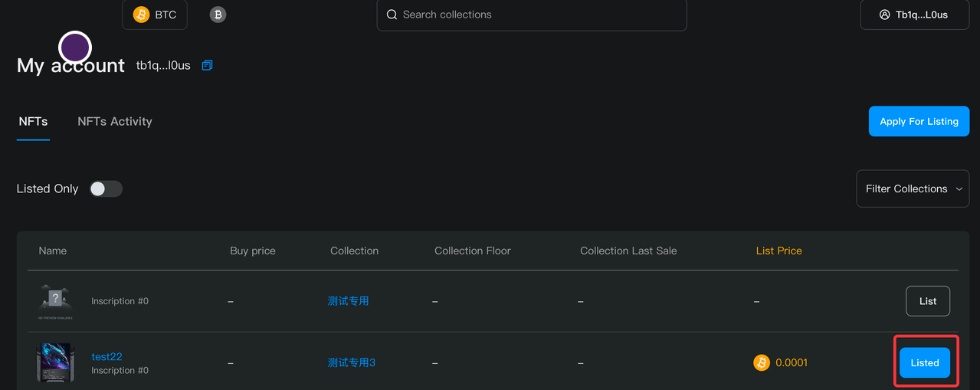Select the NFTs tab
Screen dimensions: 980x390
[33, 121]
